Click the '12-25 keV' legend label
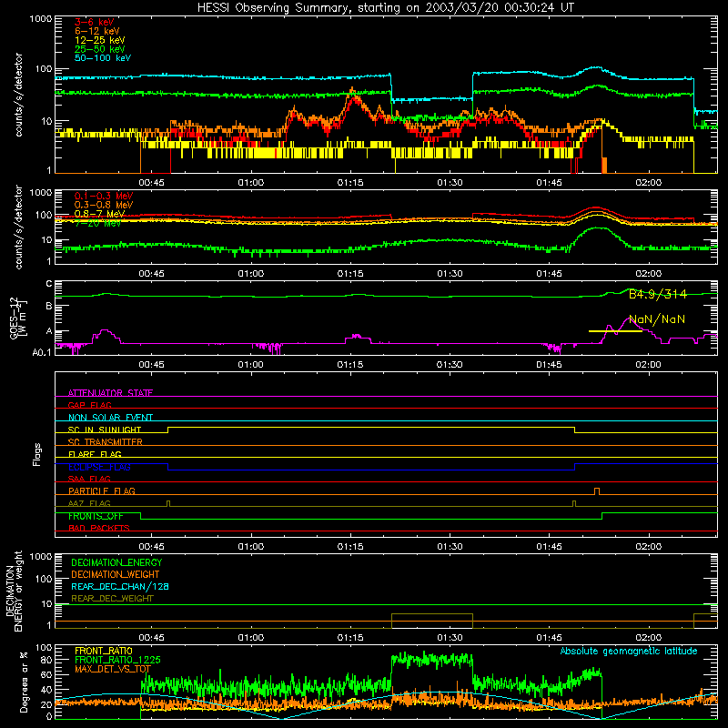The image size is (728, 728). tap(100, 40)
